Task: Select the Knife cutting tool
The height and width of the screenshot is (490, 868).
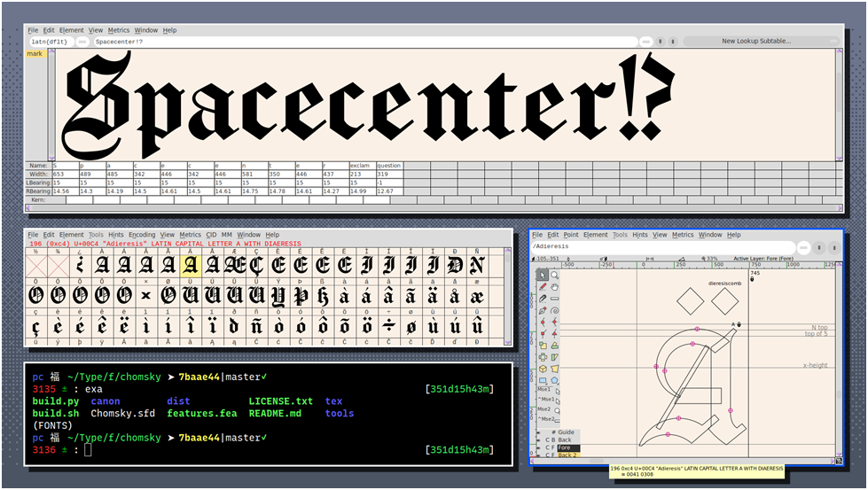Action: pos(543,299)
